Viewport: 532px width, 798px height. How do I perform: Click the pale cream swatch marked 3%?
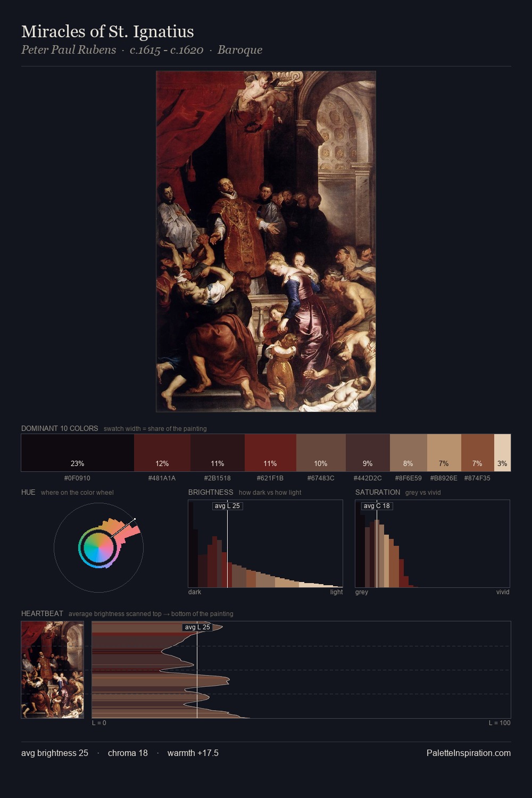tap(503, 453)
